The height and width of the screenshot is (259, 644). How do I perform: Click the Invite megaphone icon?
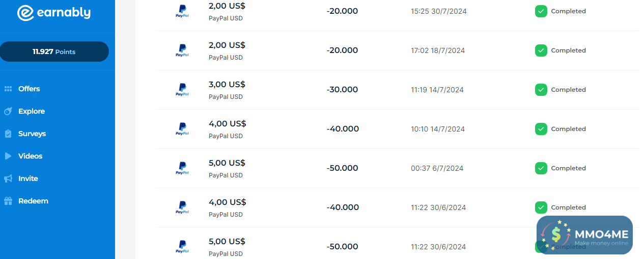coord(8,178)
